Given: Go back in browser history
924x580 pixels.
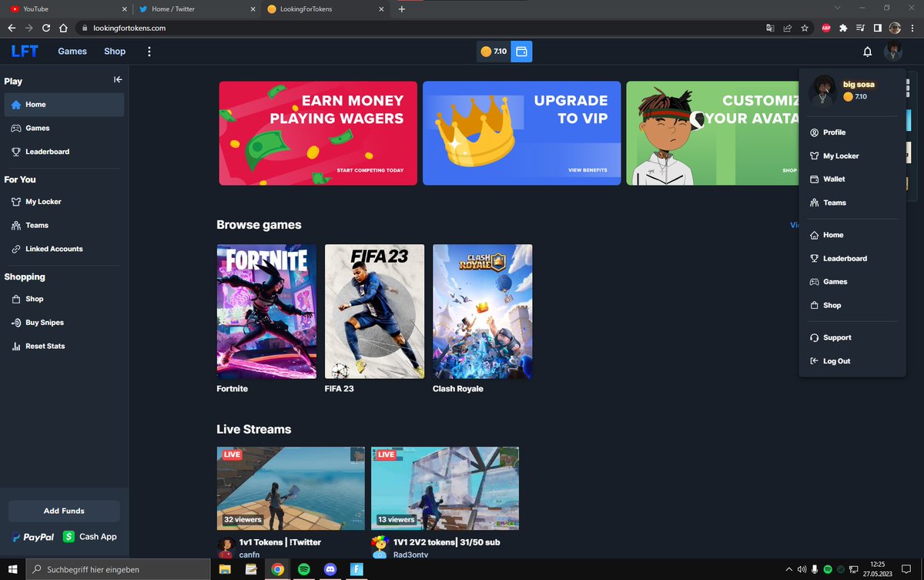Looking at the screenshot, I should (12, 28).
